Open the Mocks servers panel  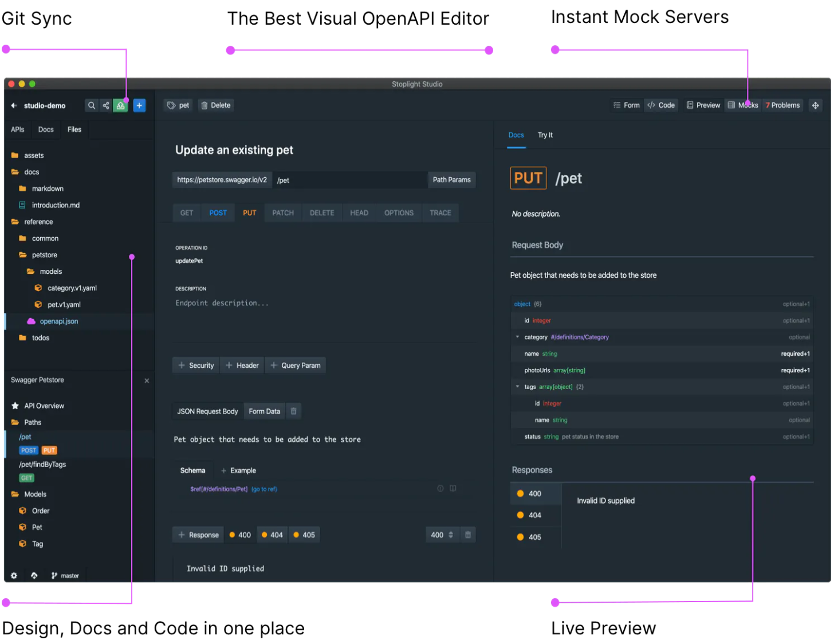pyautogui.click(x=743, y=105)
